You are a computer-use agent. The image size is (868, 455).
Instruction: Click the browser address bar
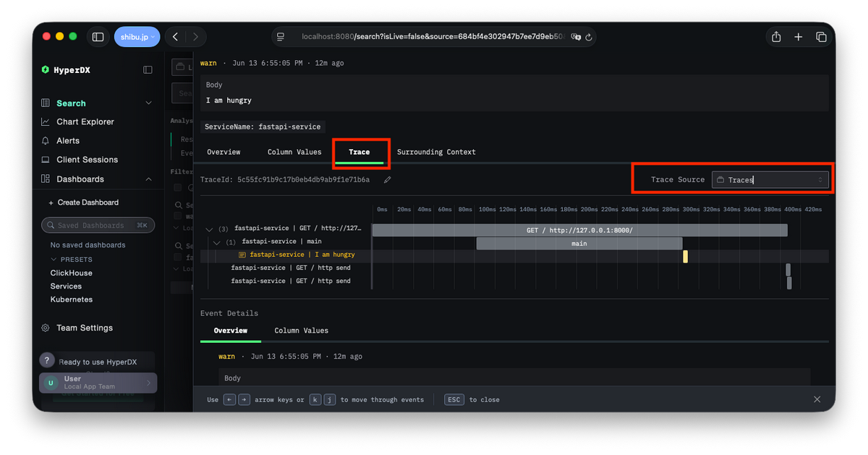point(434,37)
